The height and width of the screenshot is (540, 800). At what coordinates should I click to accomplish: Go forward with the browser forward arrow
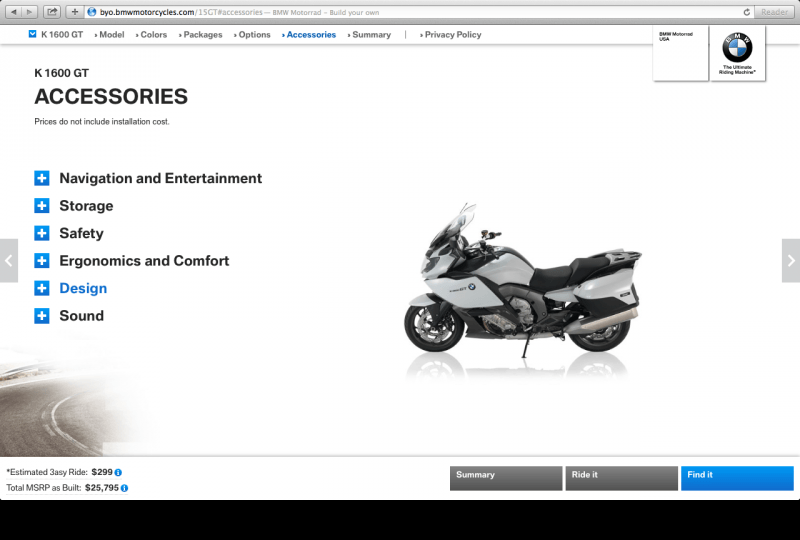tap(30, 12)
